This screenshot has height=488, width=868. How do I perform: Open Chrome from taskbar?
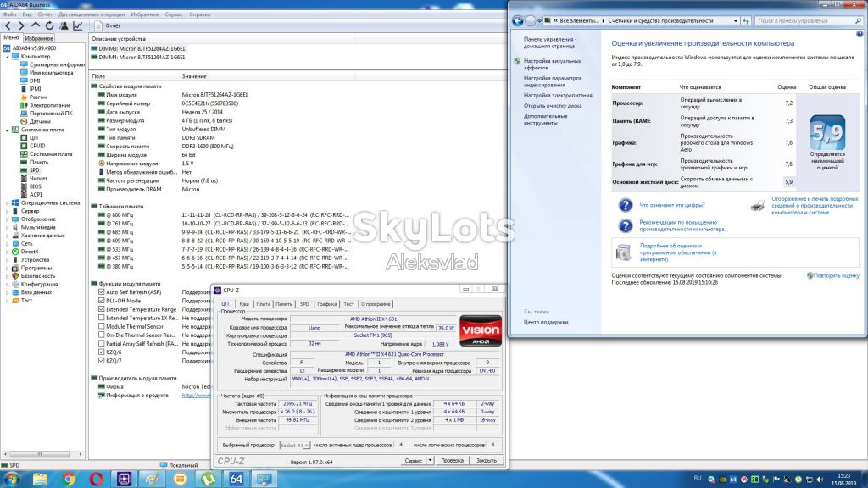pyautogui.click(x=69, y=479)
